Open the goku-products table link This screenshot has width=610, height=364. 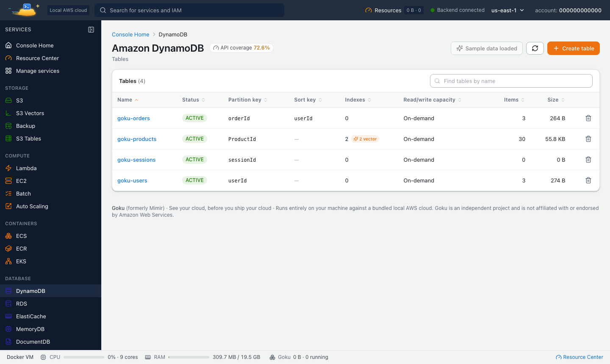click(137, 139)
